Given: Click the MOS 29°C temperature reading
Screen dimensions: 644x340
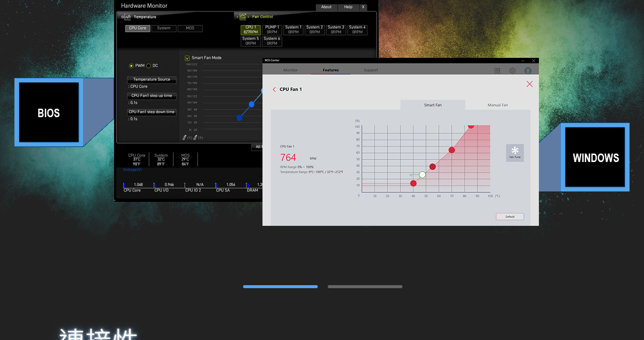Looking at the screenshot, I should point(185,160).
